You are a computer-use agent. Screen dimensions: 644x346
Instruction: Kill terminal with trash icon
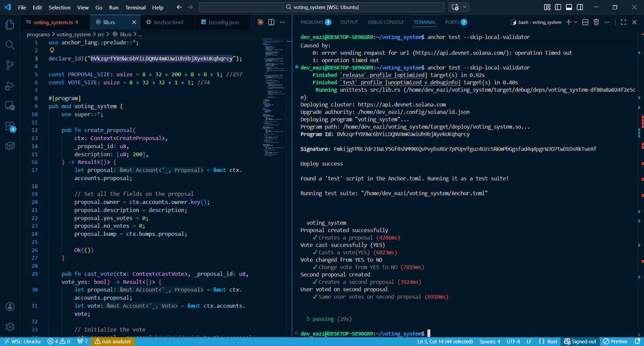point(596,22)
